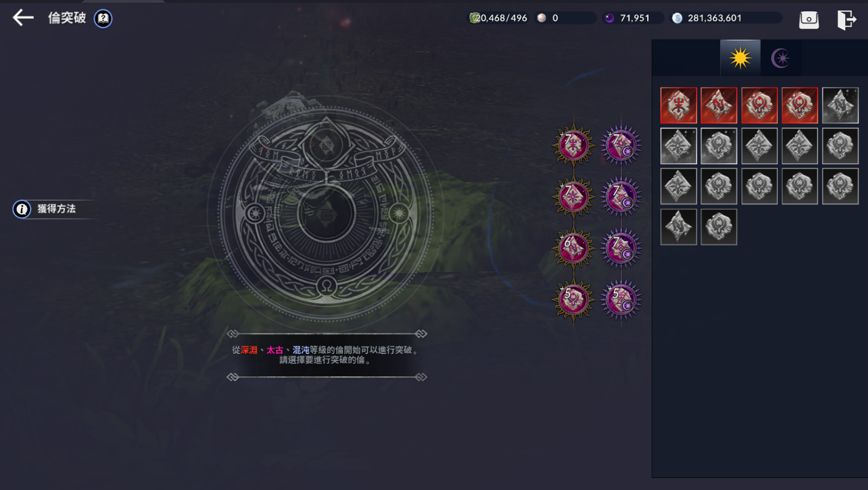Switch to the moon rune tab
The width and height of the screenshot is (868, 490).
(x=780, y=58)
